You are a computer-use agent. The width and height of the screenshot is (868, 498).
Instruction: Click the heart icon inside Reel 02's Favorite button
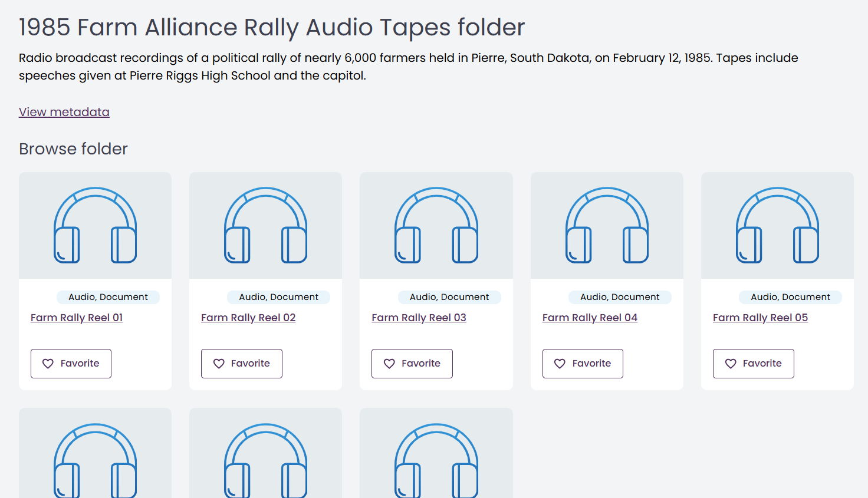[219, 364]
